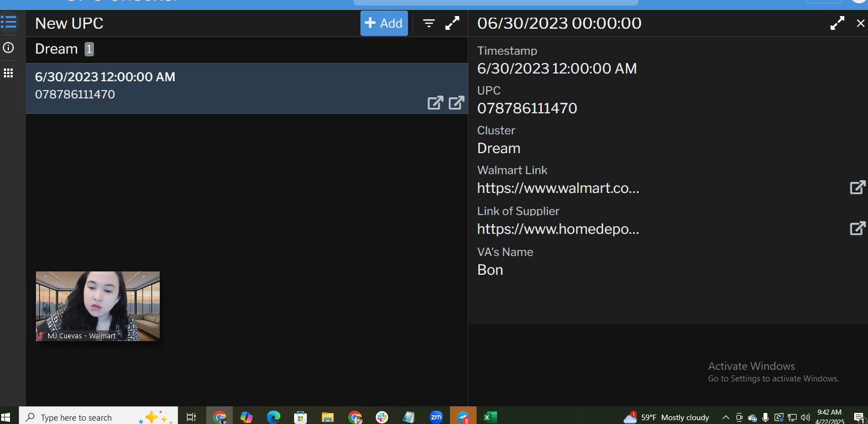868x424 pixels.
Task: Expand the New UPC list panel
Action: [452, 23]
